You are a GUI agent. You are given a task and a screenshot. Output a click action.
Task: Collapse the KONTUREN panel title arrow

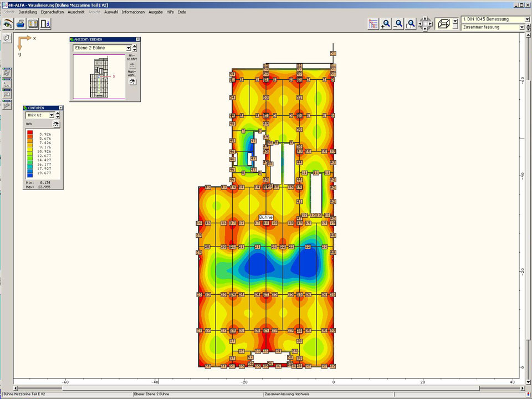pos(60,108)
